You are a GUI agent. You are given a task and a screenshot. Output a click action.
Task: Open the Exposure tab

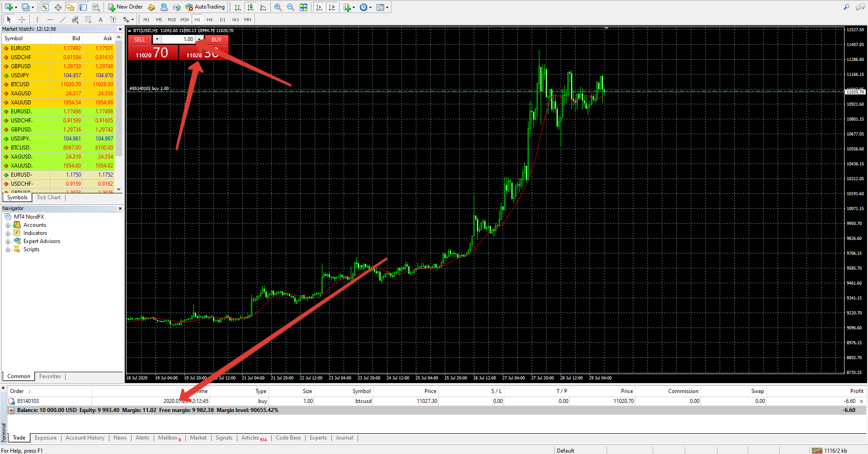pos(46,438)
